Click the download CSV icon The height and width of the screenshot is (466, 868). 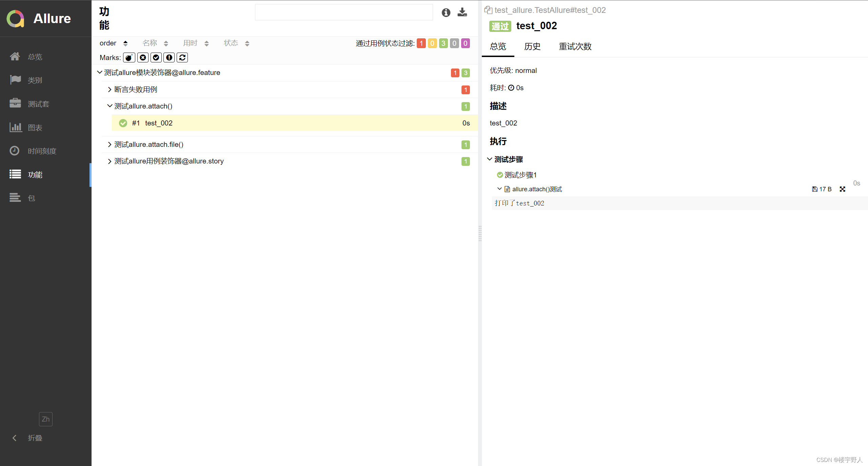tap(462, 13)
